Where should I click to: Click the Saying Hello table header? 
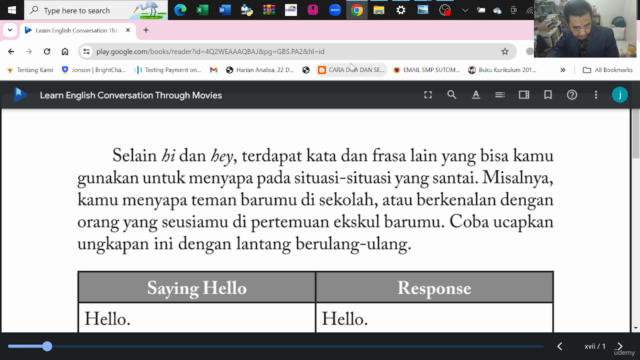click(x=197, y=288)
